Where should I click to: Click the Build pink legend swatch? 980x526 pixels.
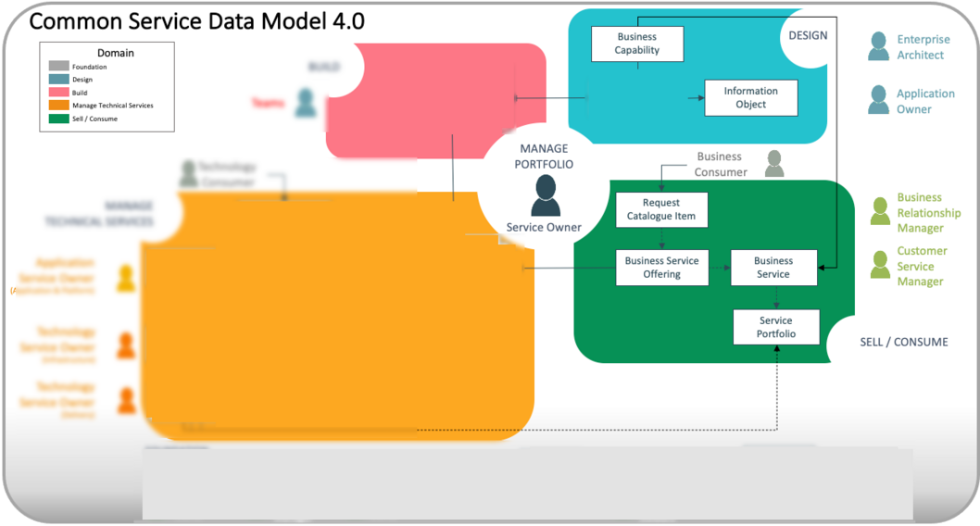click(x=58, y=92)
